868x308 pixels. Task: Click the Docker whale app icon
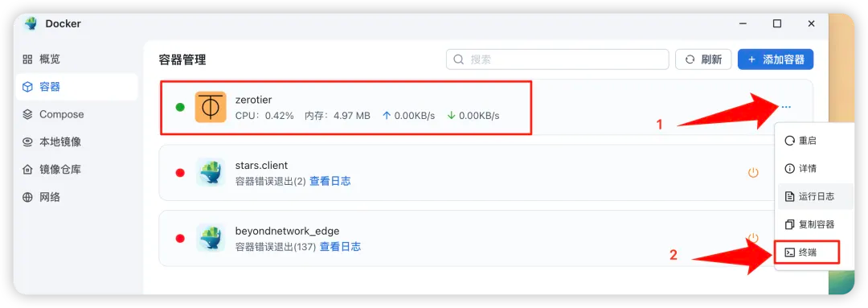point(31,24)
